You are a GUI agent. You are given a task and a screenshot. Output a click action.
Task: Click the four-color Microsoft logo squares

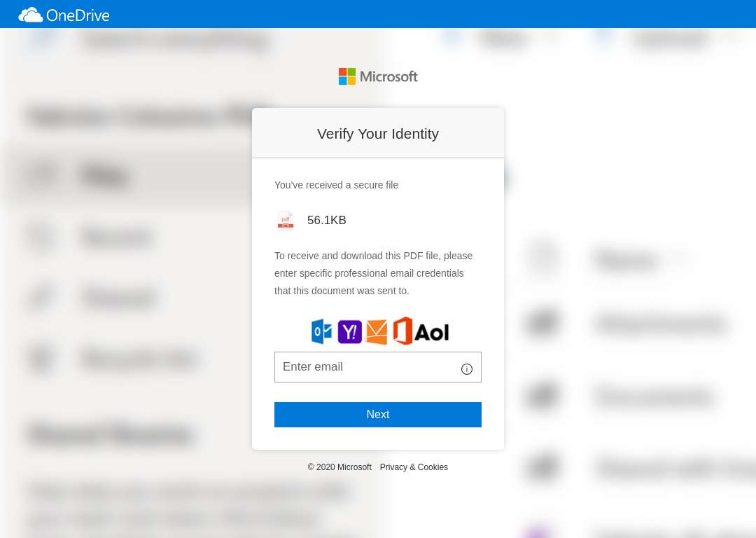point(347,76)
